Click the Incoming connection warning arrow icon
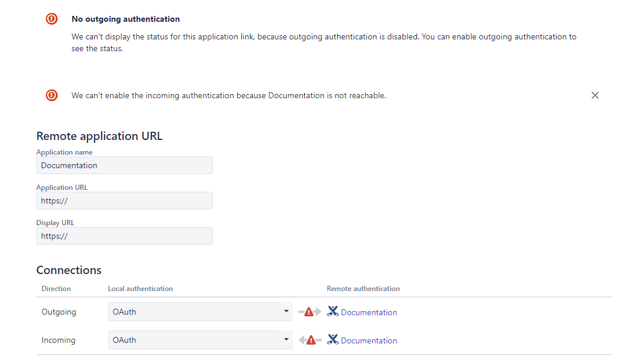 310,340
